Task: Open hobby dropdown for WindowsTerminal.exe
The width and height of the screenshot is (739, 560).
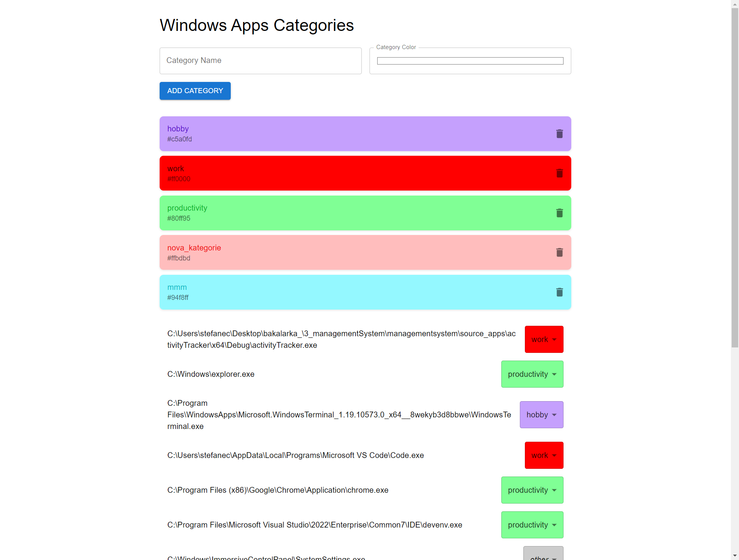Action: pyautogui.click(x=541, y=415)
